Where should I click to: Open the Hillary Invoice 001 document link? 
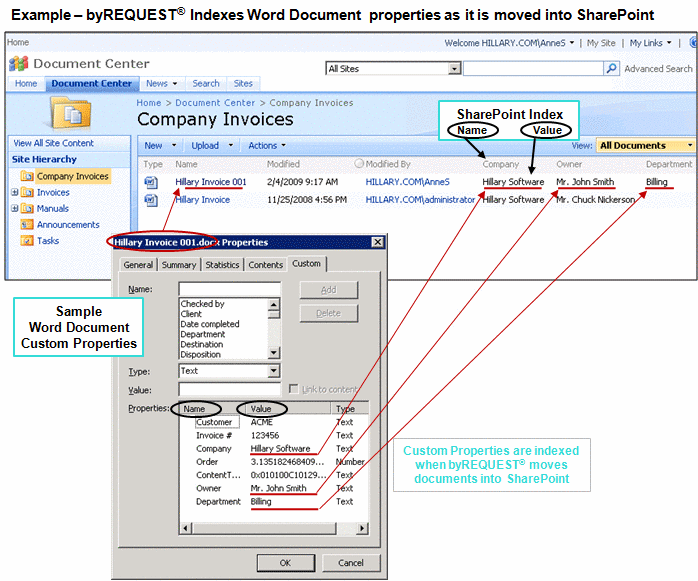point(211,182)
